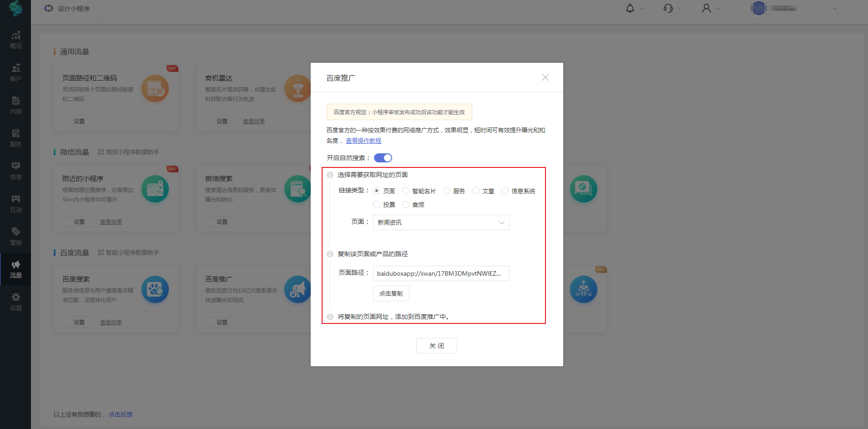Select the 页面 link type radio
The width and height of the screenshot is (868, 429).
[377, 191]
